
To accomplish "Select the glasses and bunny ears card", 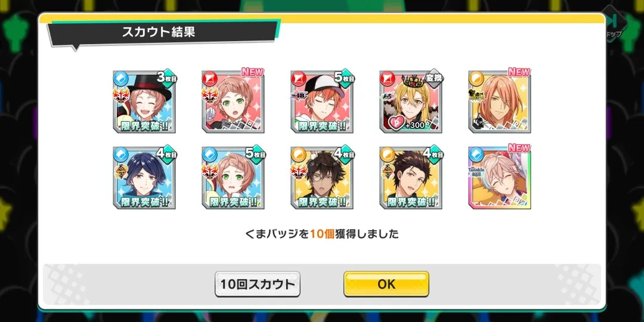I will coord(321,178).
